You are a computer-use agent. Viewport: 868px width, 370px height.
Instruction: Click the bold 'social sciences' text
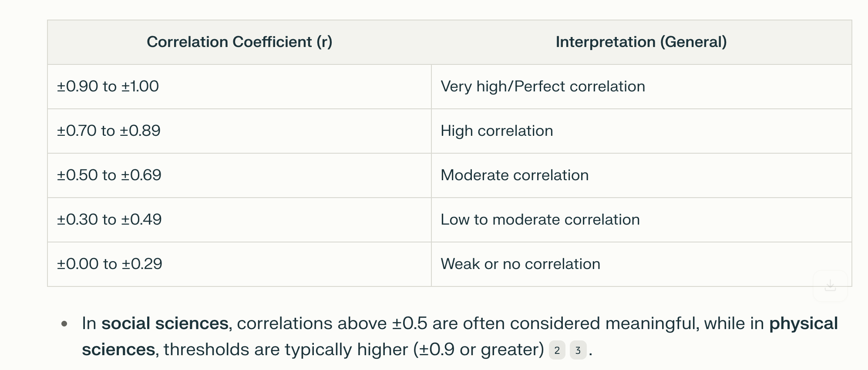(165, 323)
